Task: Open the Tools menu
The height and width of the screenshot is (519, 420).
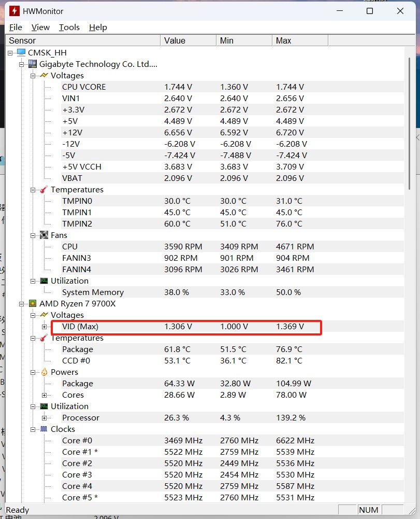Action: 69,27
